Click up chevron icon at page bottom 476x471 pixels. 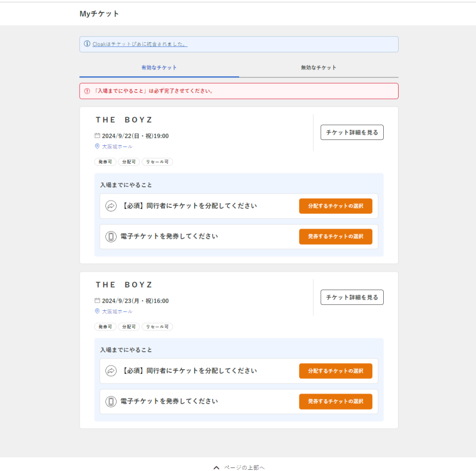coord(216,467)
